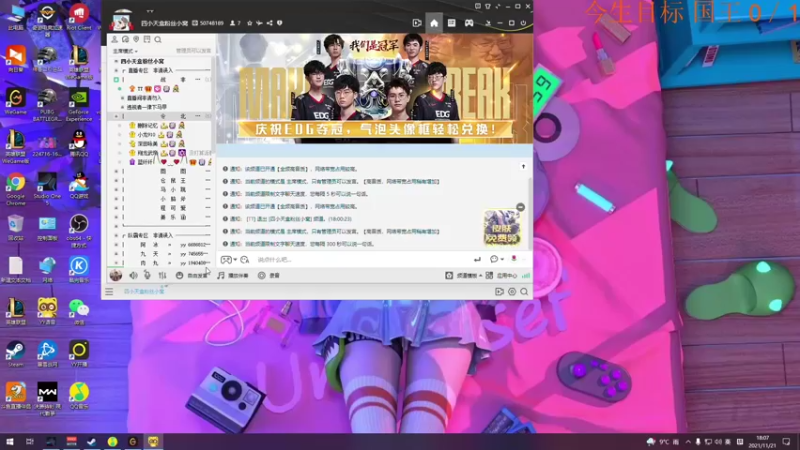Jump to top with arrow in chat
The height and width of the screenshot is (450, 800).
(523, 167)
